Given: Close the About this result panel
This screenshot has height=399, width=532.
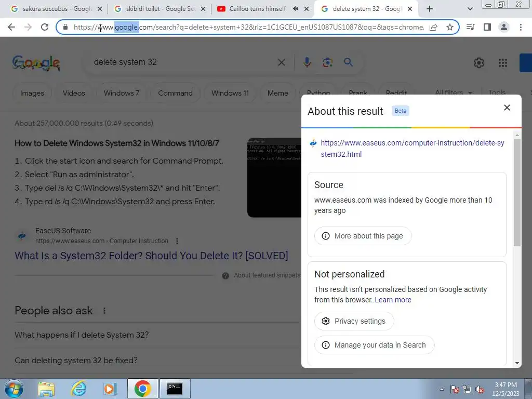Looking at the screenshot, I should click(507, 108).
